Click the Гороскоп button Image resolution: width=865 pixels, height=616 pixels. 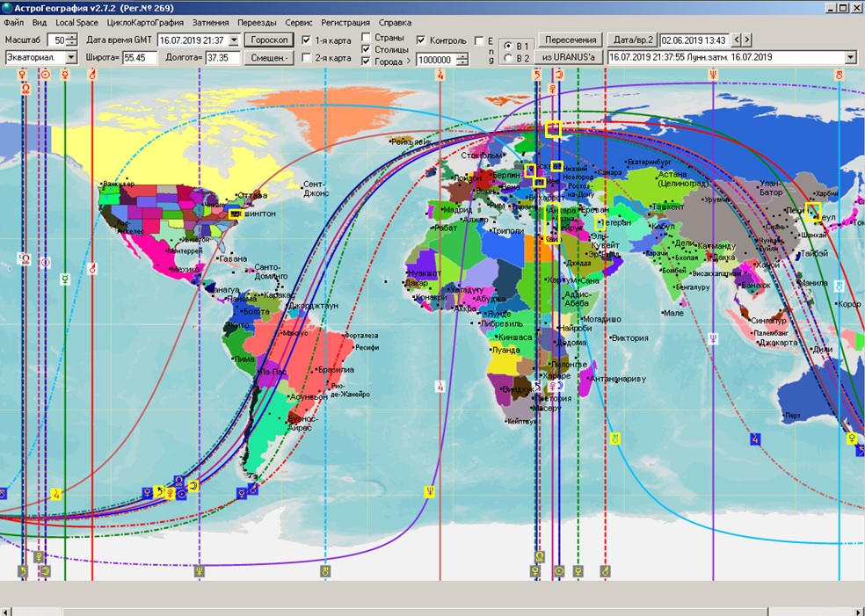pyautogui.click(x=269, y=40)
